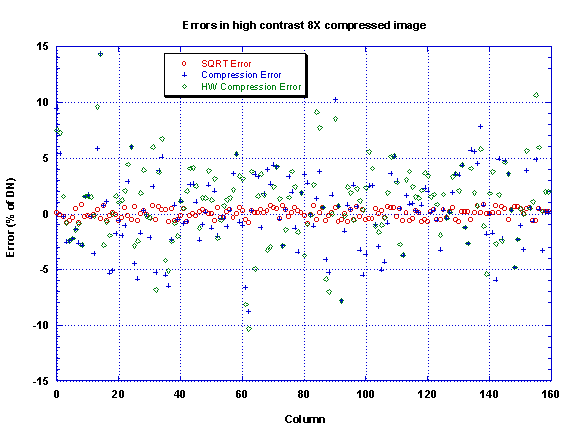Click the blue plus near 8 at column 137

click(480, 127)
